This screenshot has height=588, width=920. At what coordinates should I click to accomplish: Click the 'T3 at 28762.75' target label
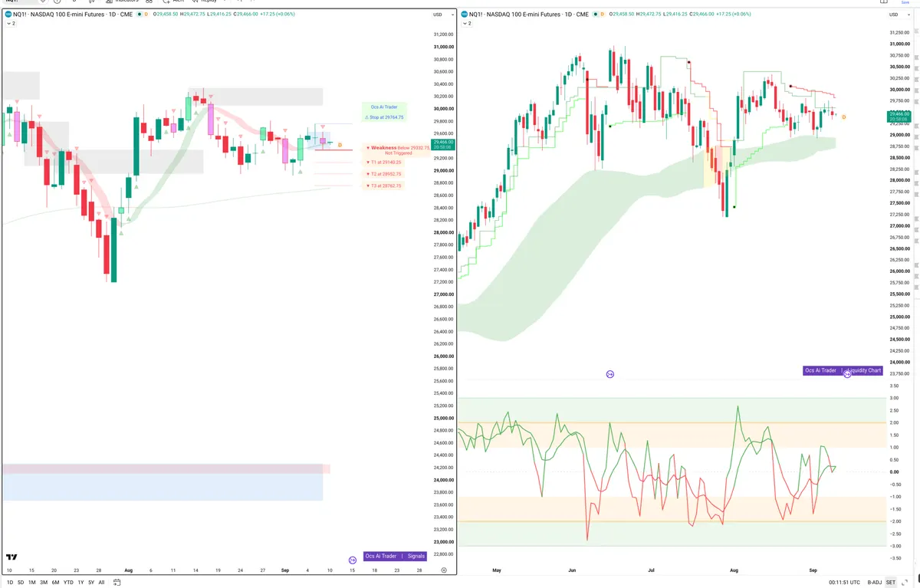click(383, 186)
